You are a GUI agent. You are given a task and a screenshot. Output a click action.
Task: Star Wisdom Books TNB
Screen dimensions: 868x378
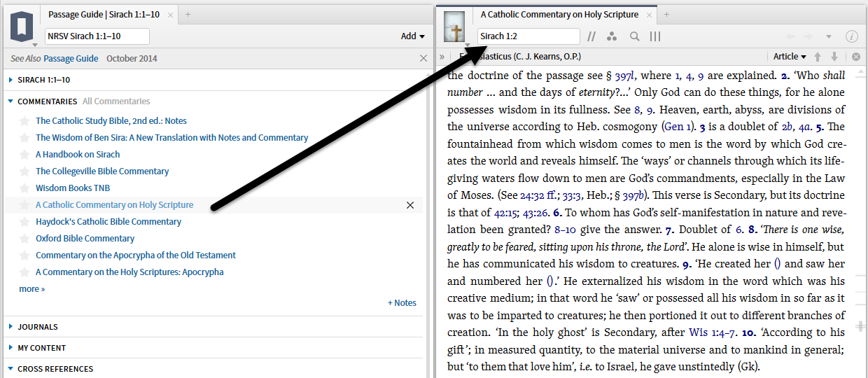coord(25,188)
